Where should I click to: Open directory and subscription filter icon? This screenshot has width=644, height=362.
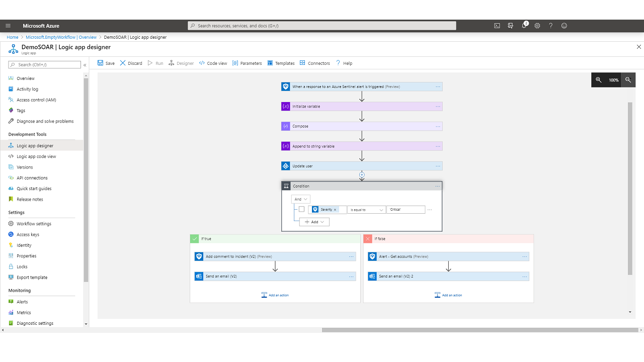[x=511, y=26]
